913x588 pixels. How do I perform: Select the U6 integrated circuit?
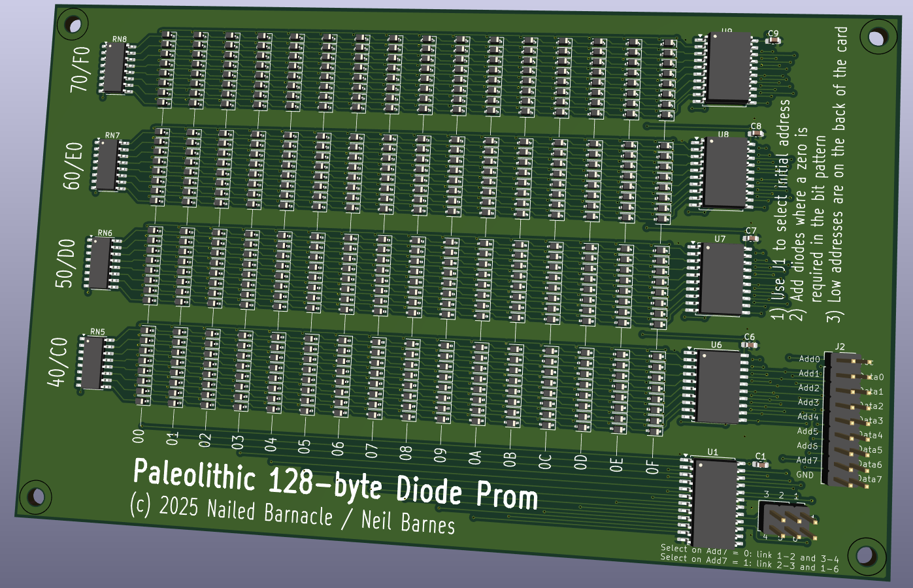tap(717, 387)
